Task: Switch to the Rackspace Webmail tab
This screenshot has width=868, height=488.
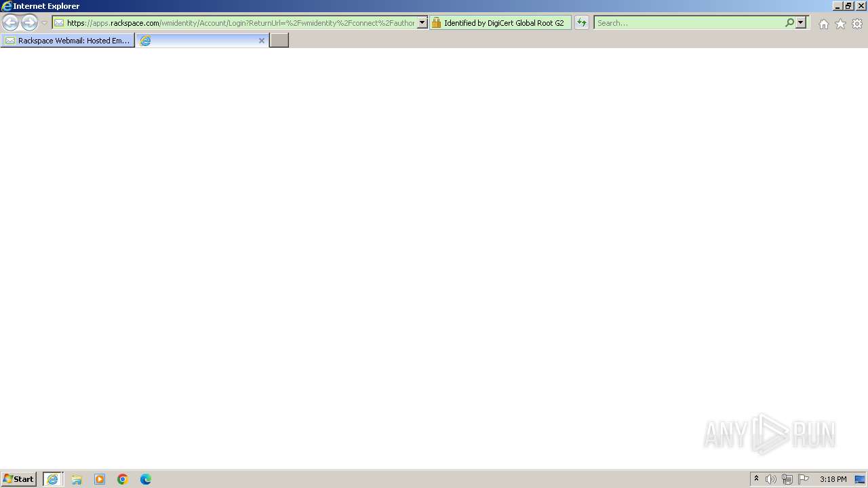Action: (68, 41)
